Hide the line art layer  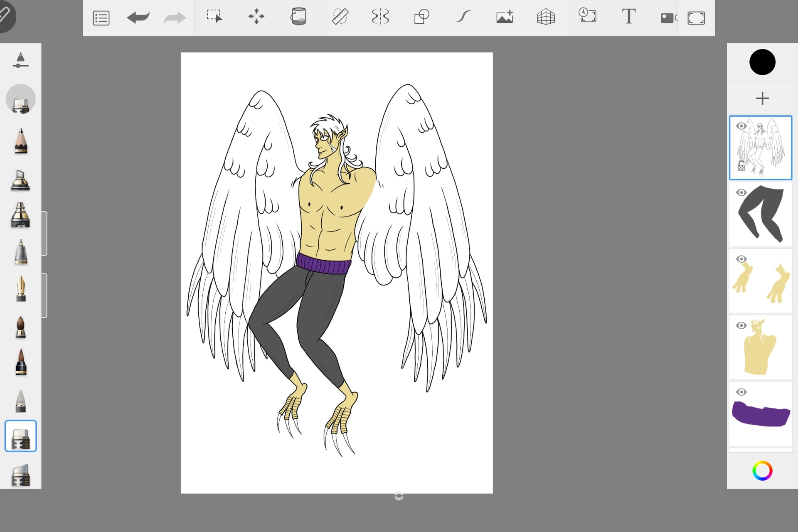pos(741,126)
